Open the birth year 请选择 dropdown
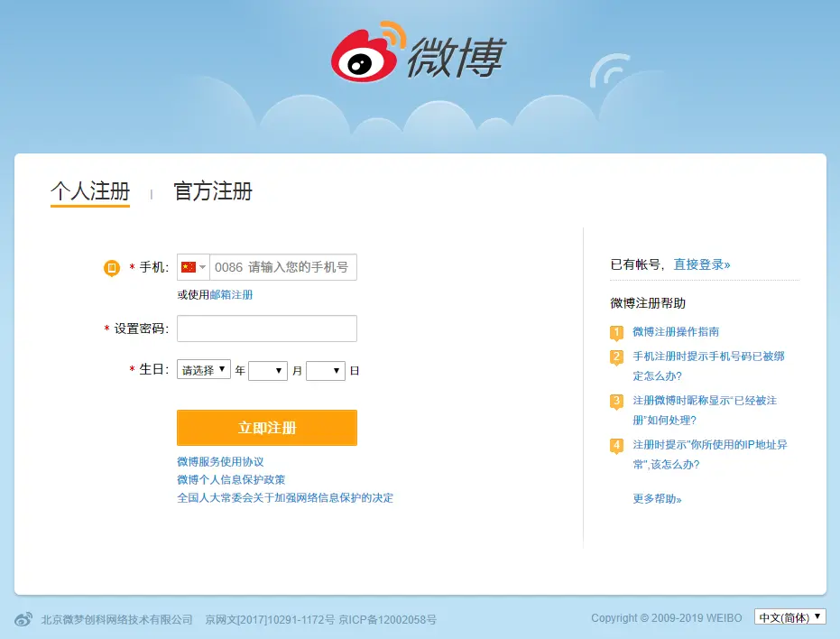The width and height of the screenshot is (840, 639). coord(204,370)
